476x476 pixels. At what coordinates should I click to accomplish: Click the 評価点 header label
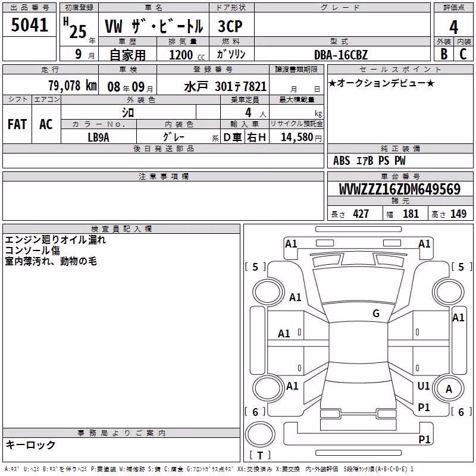[x=453, y=8]
